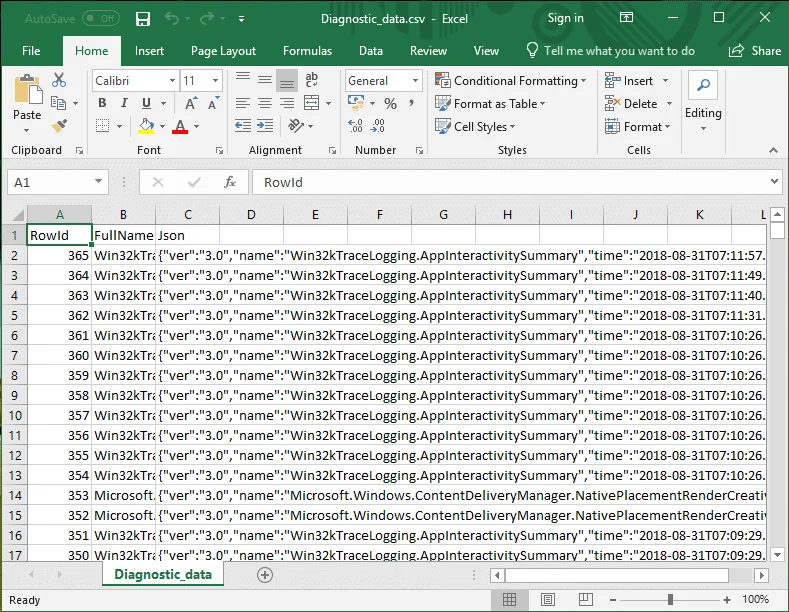Select the Diagnostic_data sheet tab
This screenshot has height=612, width=789.
coord(163,574)
